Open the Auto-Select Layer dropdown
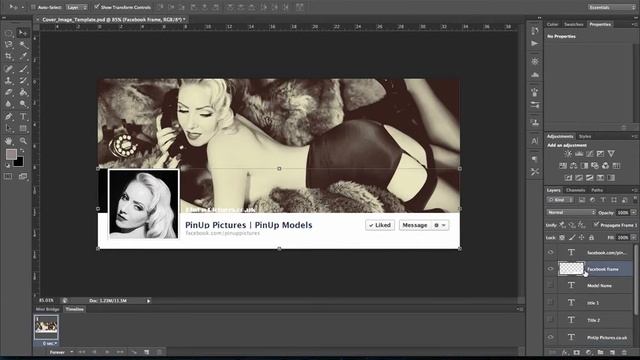The image size is (640, 360). click(77, 7)
